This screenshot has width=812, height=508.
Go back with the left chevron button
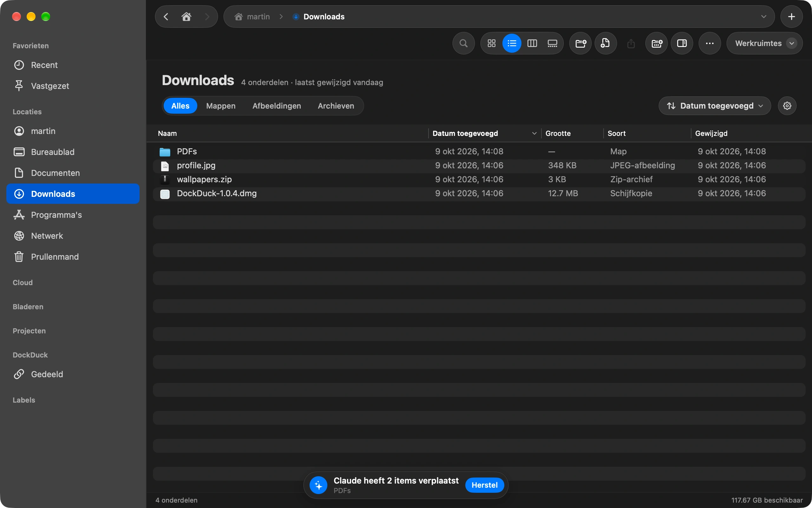(x=166, y=17)
